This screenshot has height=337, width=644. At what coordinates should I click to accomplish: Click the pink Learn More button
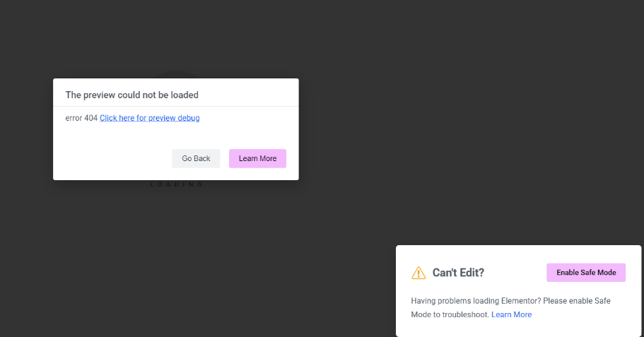tap(257, 158)
